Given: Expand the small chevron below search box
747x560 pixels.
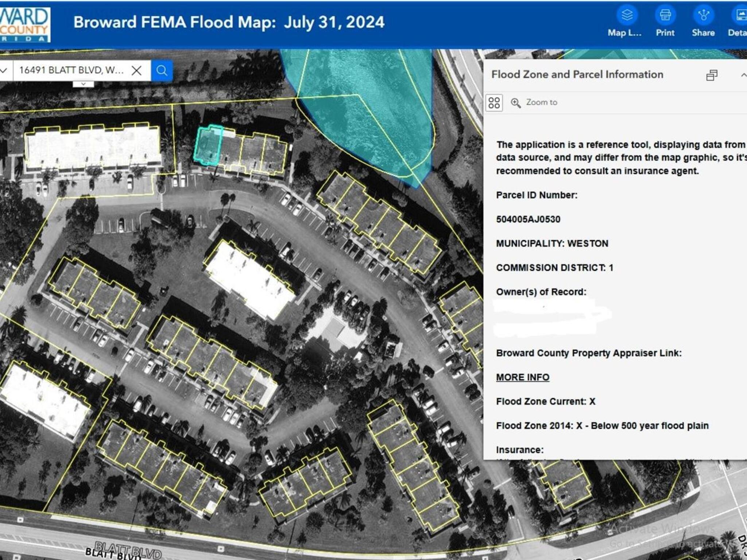Looking at the screenshot, I should (x=84, y=84).
